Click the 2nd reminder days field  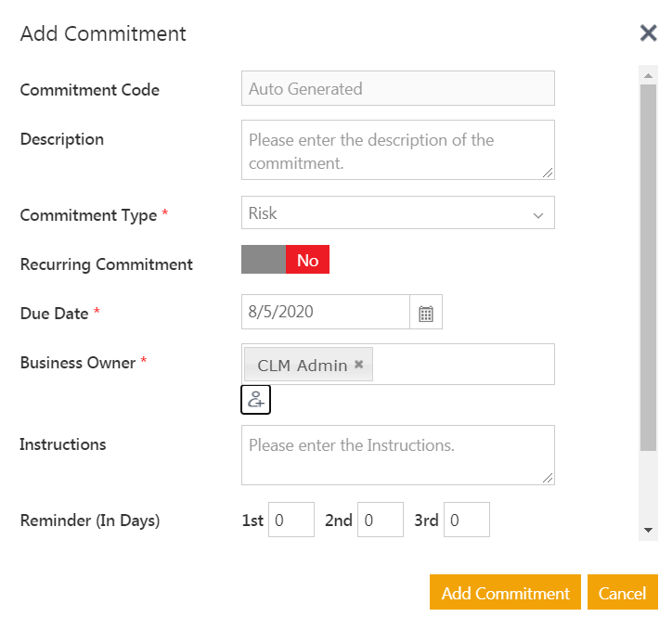click(x=380, y=521)
